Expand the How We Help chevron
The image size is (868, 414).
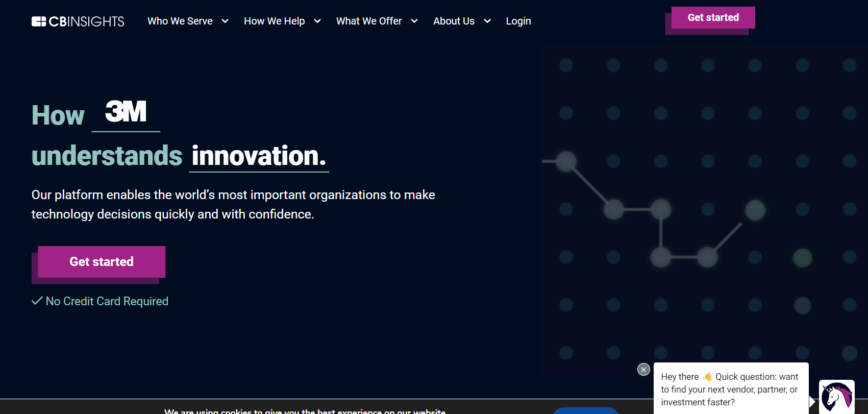317,21
